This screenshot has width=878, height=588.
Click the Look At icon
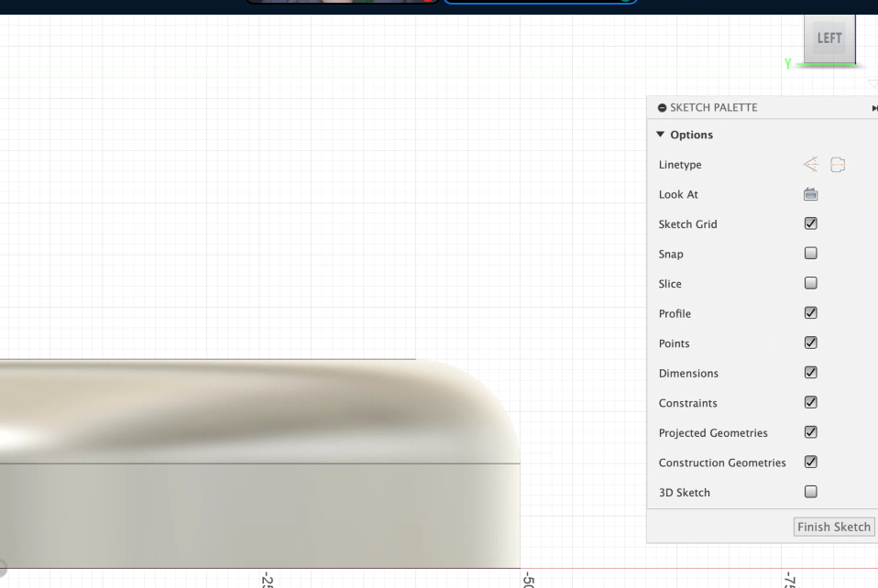810,194
